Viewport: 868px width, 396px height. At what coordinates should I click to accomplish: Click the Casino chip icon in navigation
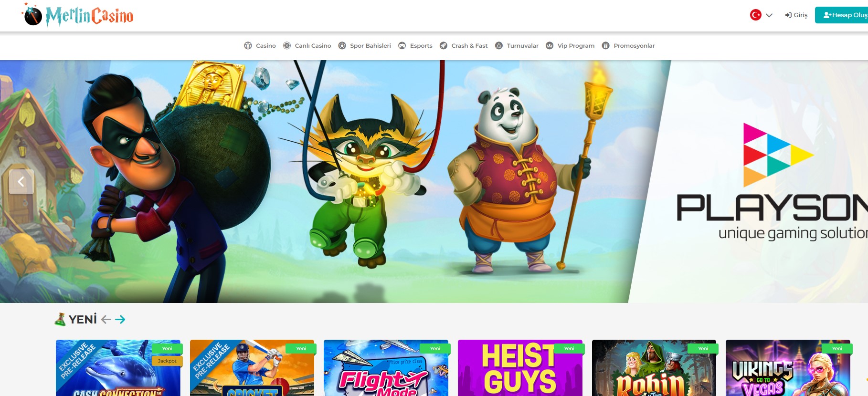248,46
